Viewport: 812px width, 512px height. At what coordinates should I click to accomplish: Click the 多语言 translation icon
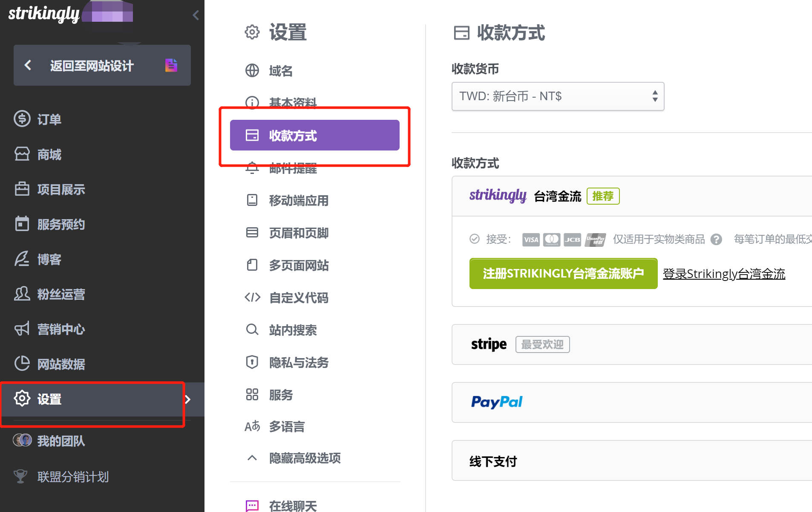[252, 426]
